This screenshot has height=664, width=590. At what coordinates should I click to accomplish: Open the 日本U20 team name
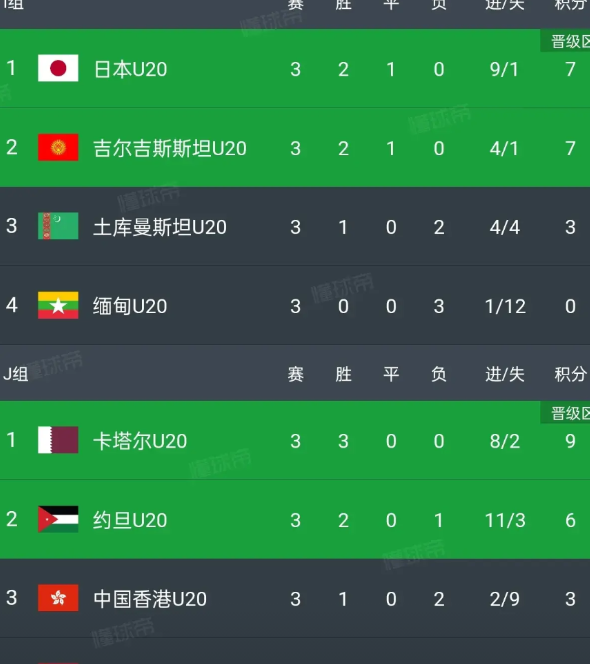[130, 69]
